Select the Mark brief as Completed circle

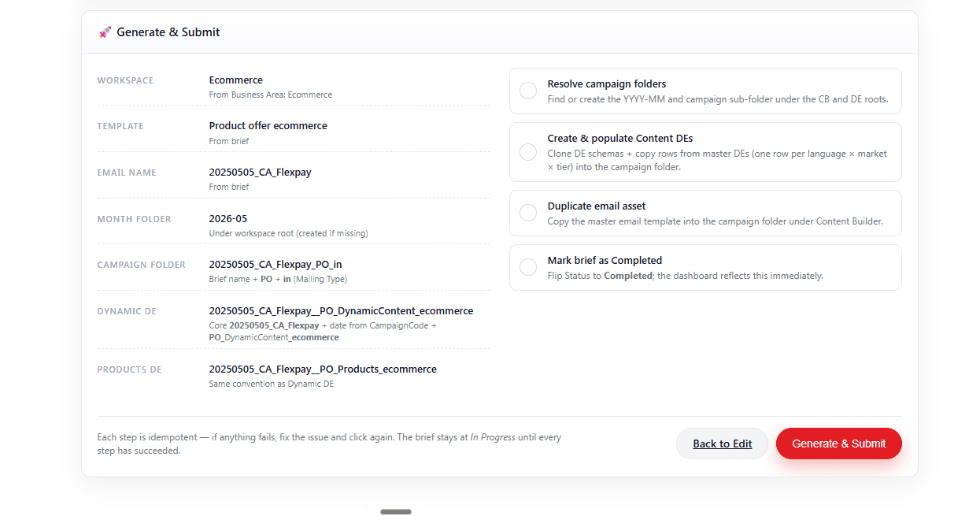coord(528,267)
